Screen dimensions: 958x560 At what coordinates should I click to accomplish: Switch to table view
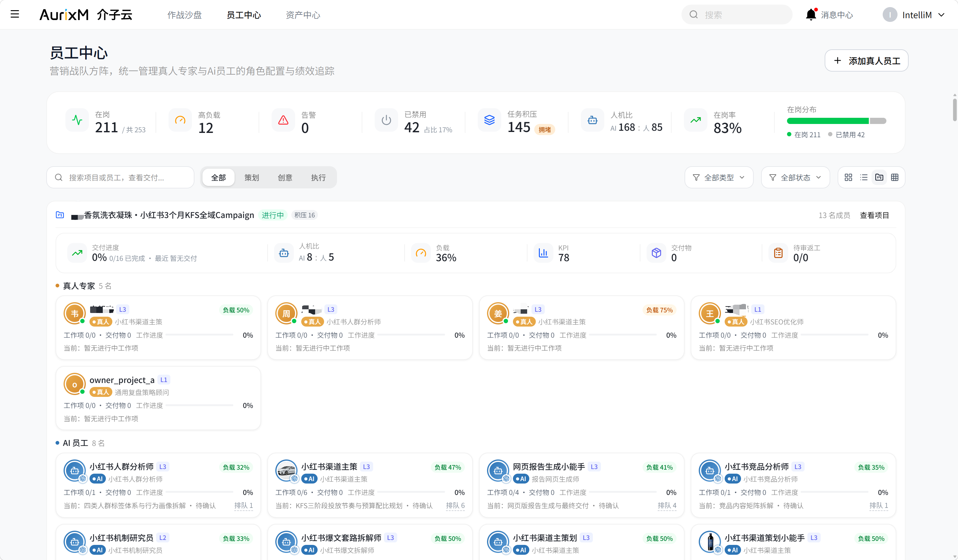895,177
